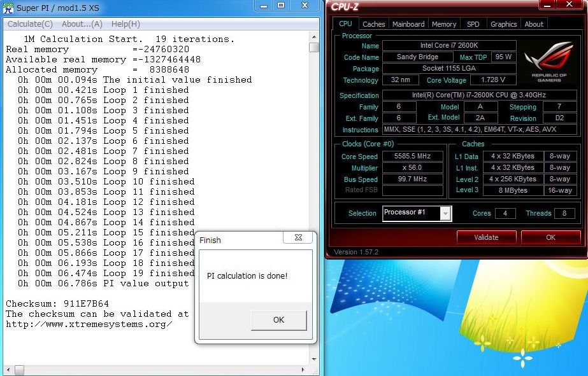Viewport: 588px width, 376px height.
Task: Click the Checksum: 911E7B64 line
Action: 57,303
